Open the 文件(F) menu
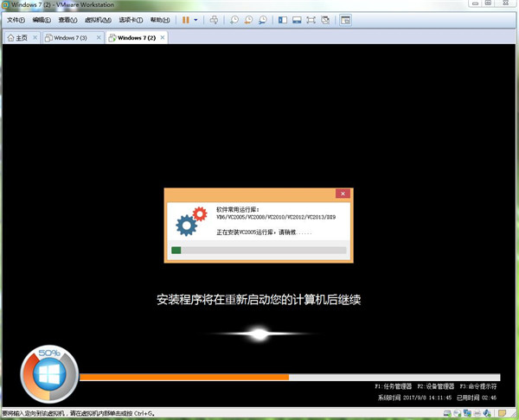 [x=16, y=20]
